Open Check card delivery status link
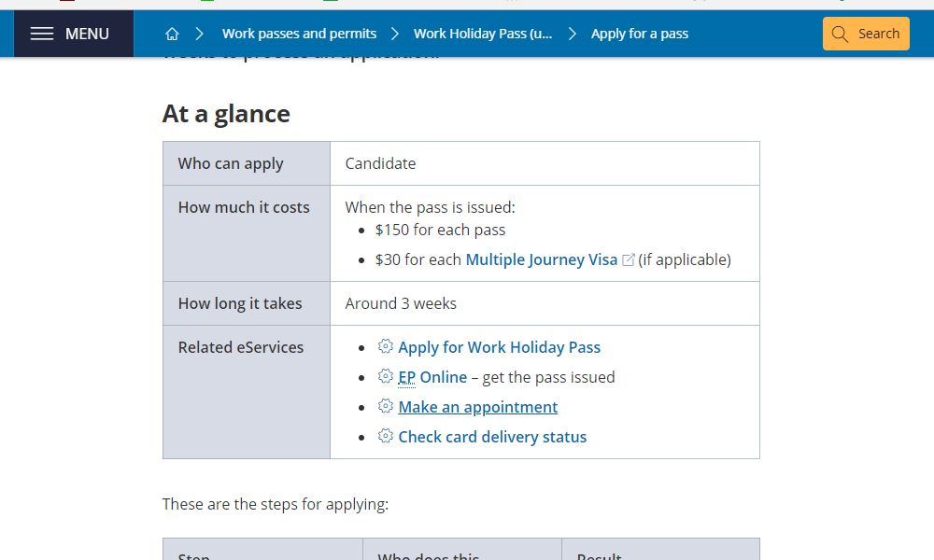 (x=492, y=437)
